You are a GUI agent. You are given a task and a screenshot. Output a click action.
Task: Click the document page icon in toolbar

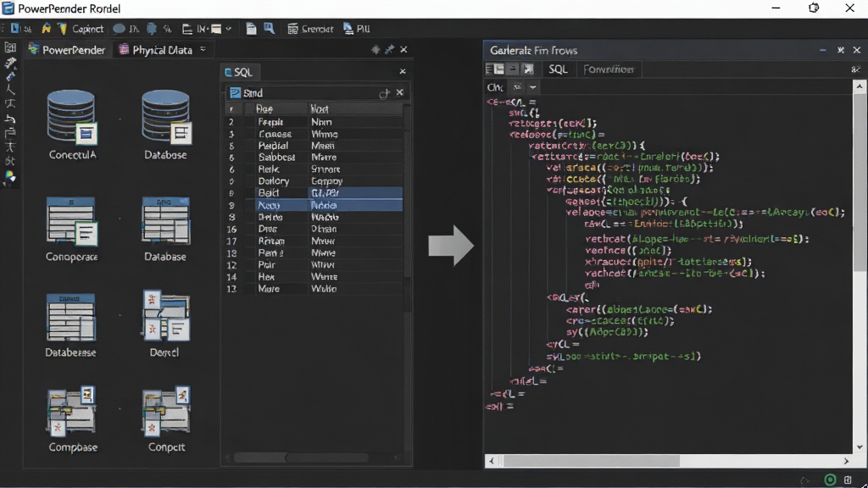point(251,29)
